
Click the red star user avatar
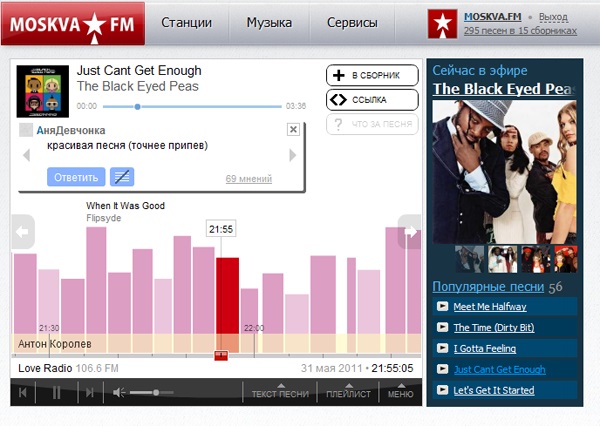pyautogui.click(x=442, y=24)
